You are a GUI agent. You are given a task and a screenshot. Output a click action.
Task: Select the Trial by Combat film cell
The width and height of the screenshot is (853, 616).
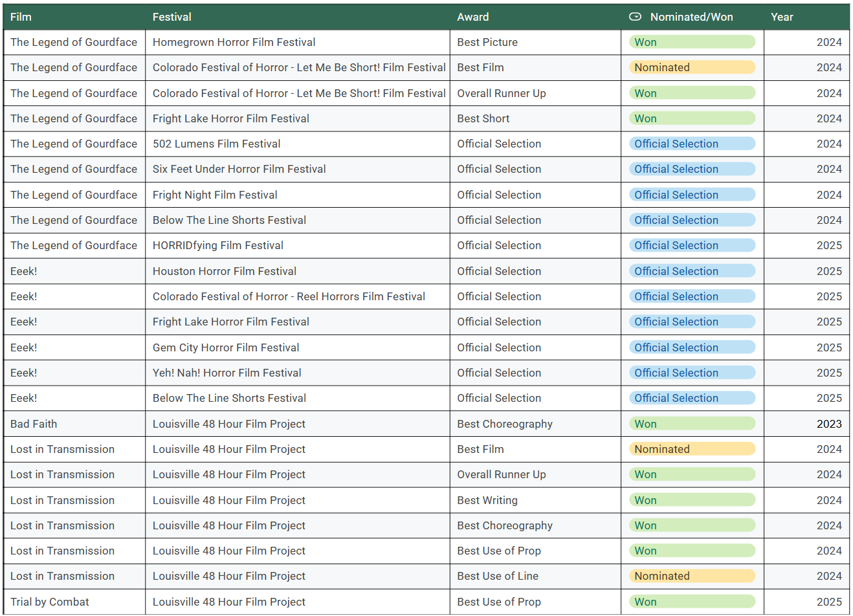[x=74, y=602]
